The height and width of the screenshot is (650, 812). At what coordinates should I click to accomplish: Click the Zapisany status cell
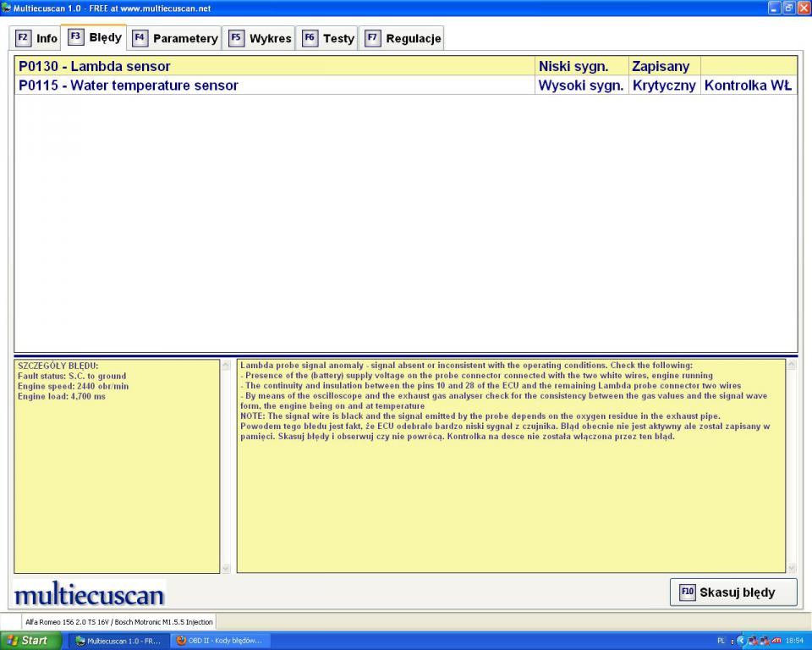coord(665,66)
